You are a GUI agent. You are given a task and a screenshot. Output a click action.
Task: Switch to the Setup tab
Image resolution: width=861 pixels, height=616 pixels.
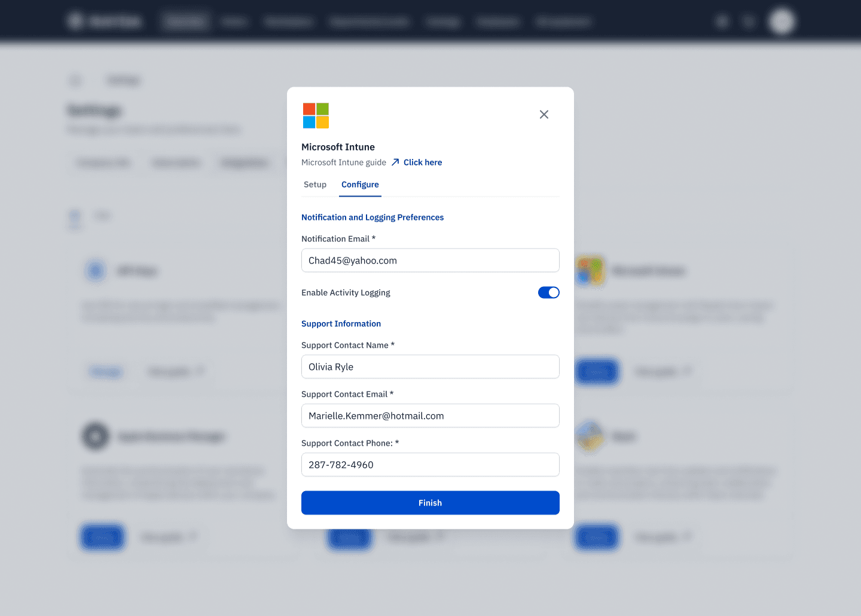[x=315, y=185]
